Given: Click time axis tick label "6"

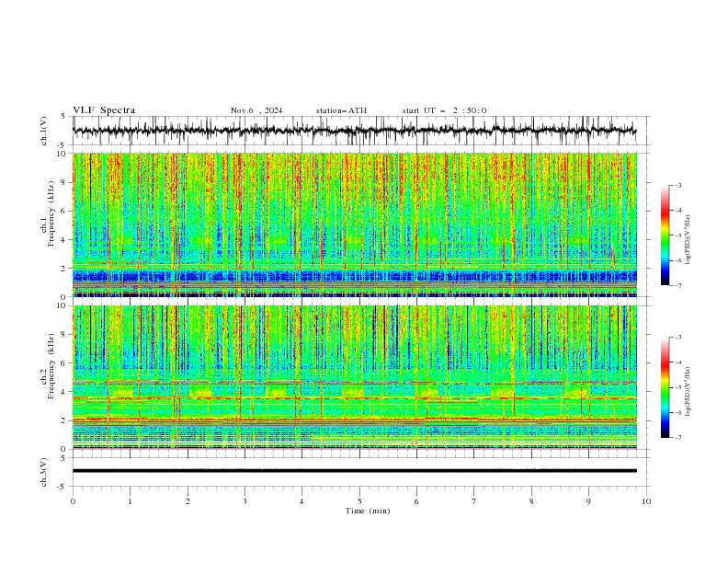Looking at the screenshot, I should tap(416, 501).
